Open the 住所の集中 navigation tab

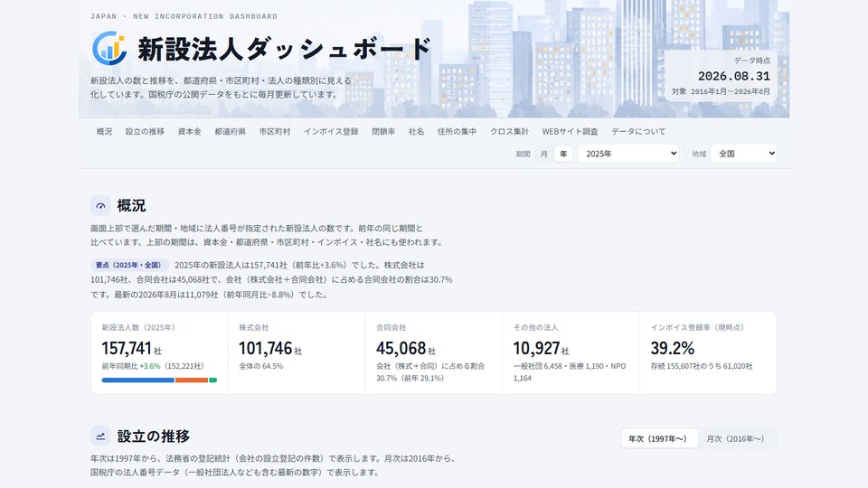[x=457, y=132]
